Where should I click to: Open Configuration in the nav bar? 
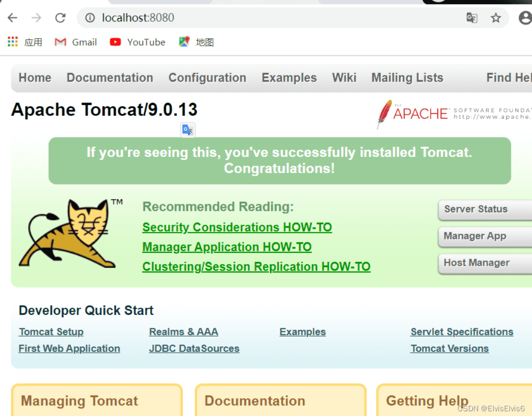(207, 78)
